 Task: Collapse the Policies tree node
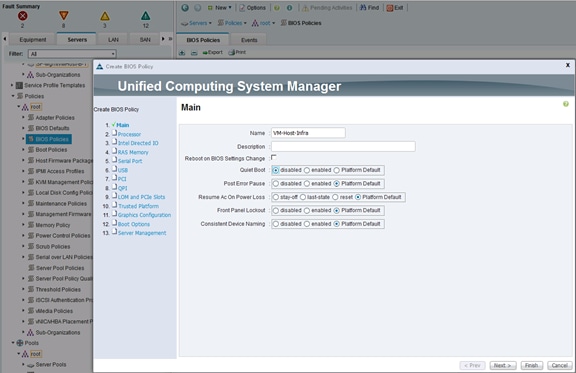coord(13,96)
